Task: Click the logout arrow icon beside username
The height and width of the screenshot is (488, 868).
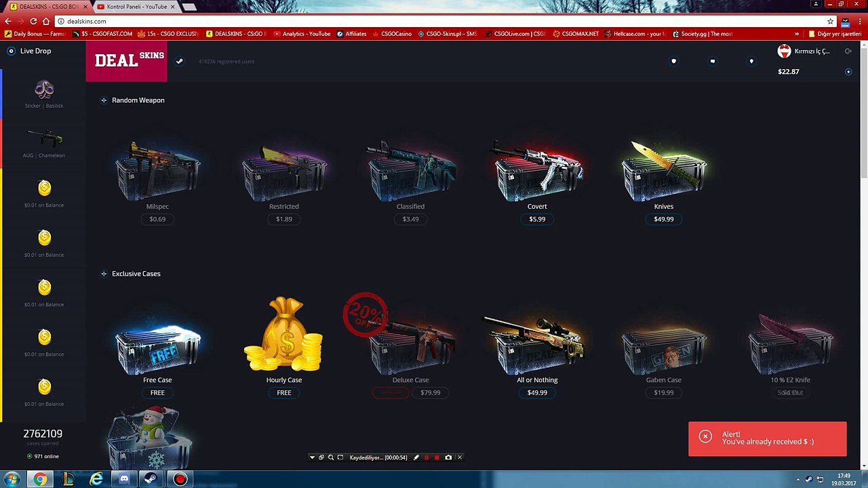Action: tap(848, 51)
